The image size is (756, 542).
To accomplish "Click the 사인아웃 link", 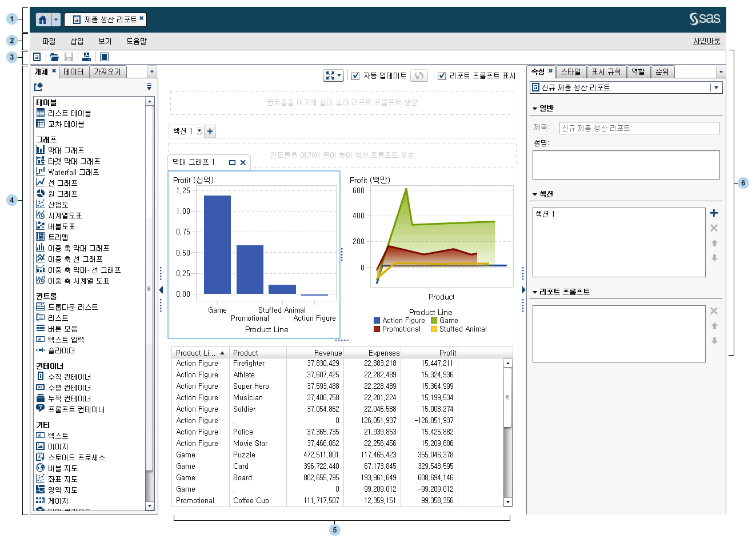I will 706,41.
